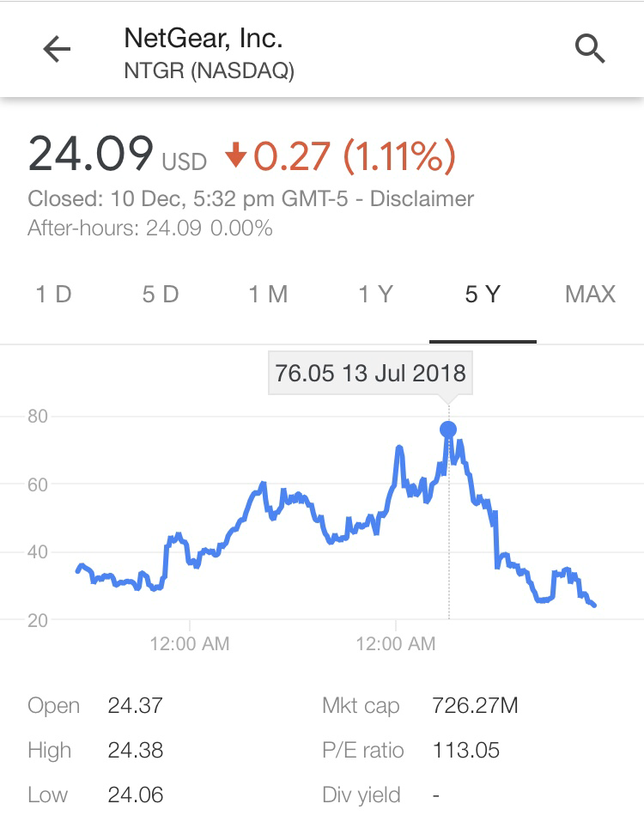
Task: Click the 24.09 USD current price
Action: (x=118, y=154)
